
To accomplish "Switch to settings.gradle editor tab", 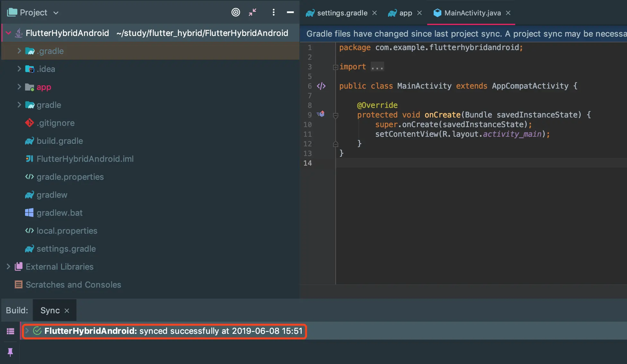I will [342, 13].
